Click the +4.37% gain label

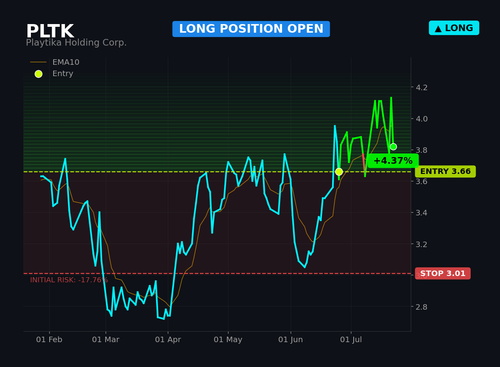(x=393, y=161)
